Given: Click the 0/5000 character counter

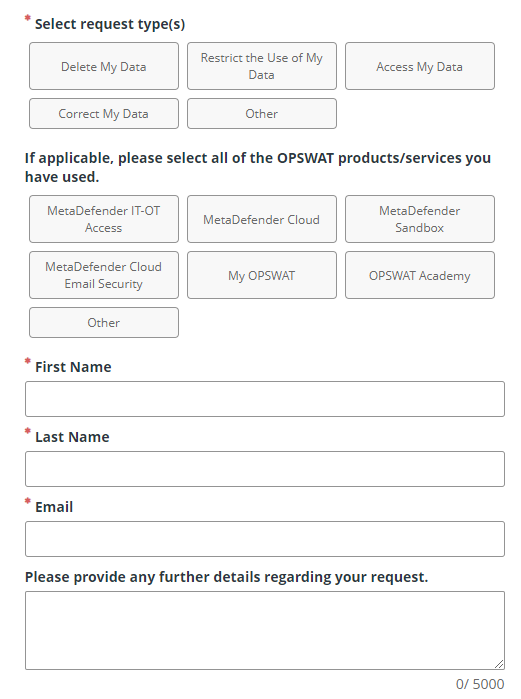Looking at the screenshot, I should coord(480,684).
